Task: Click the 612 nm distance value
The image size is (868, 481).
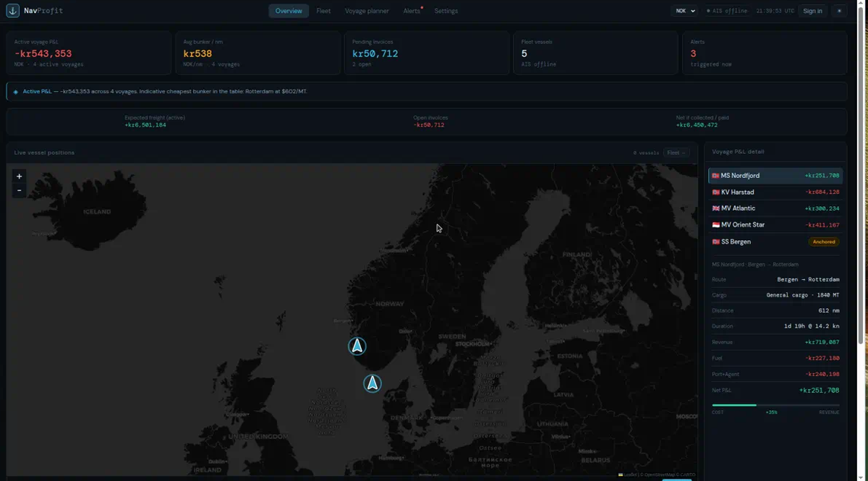Action: pyautogui.click(x=829, y=310)
